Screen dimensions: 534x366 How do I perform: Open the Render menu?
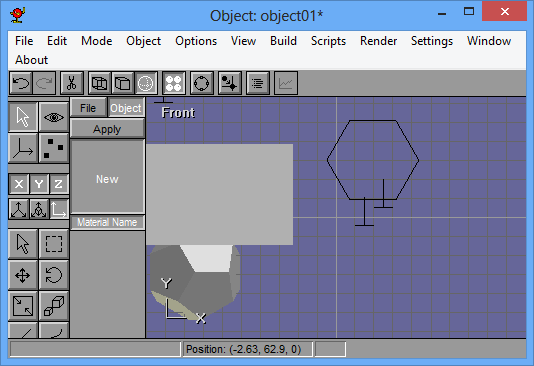[x=378, y=41]
